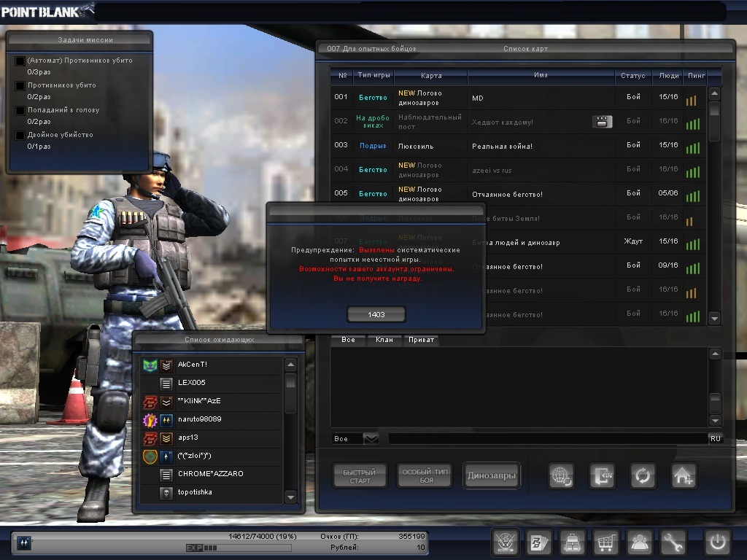Toggle the '(Автомат) Противников убито' checkbox
The image size is (747, 560).
coord(20,61)
